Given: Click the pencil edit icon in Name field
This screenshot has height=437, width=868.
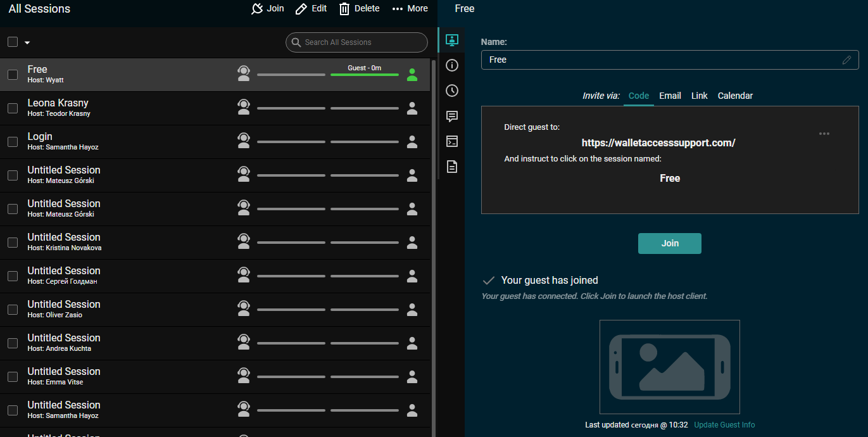Looking at the screenshot, I should [x=846, y=60].
